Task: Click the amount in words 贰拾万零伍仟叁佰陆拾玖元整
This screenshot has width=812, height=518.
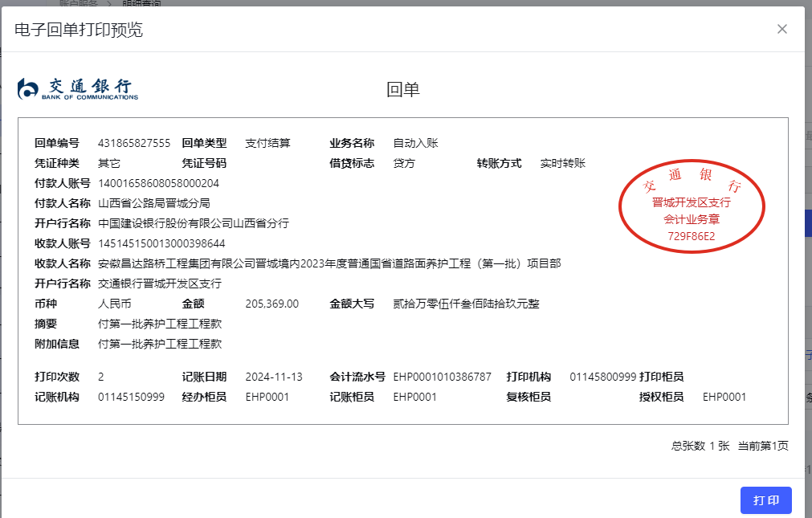Action: point(466,304)
